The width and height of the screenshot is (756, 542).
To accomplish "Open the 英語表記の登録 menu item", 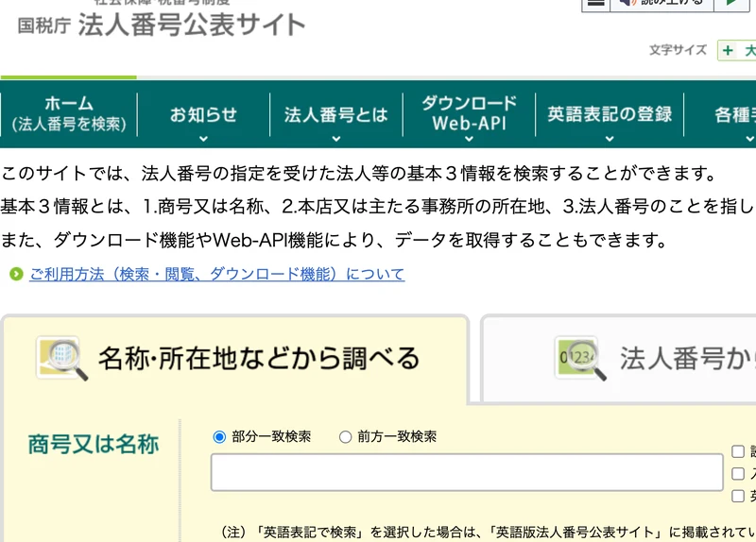I will 610,114.
